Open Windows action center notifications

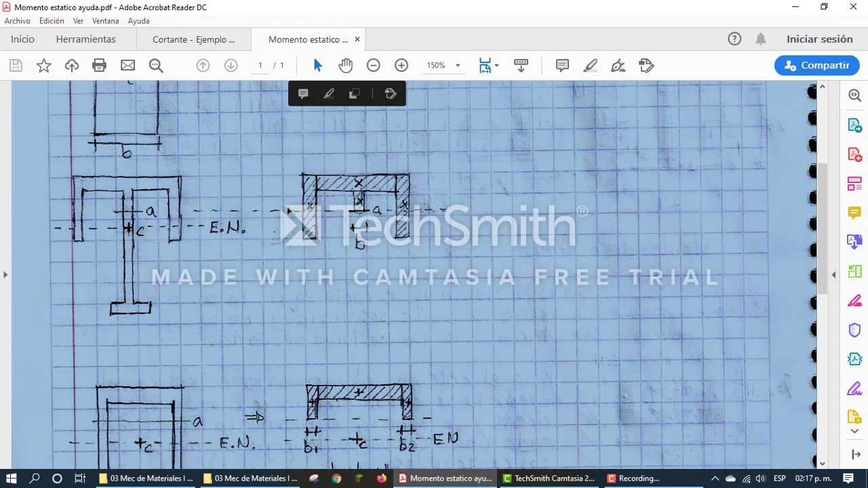coord(848,479)
